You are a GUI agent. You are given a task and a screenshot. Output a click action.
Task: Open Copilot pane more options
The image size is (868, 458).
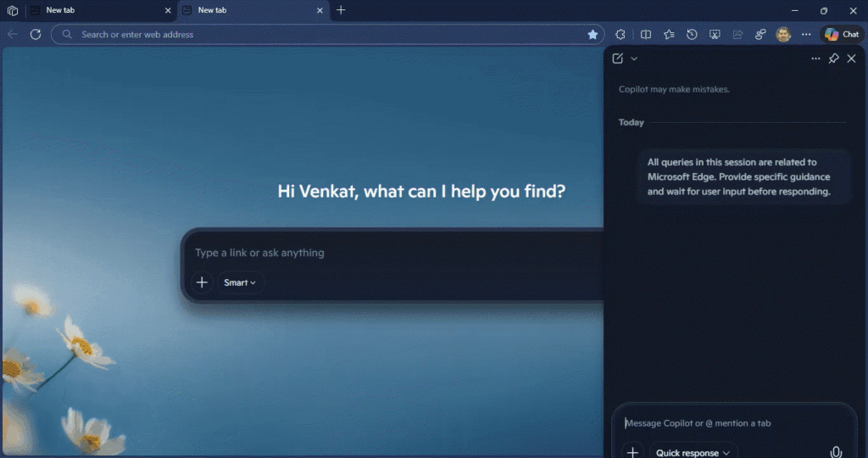click(815, 59)
